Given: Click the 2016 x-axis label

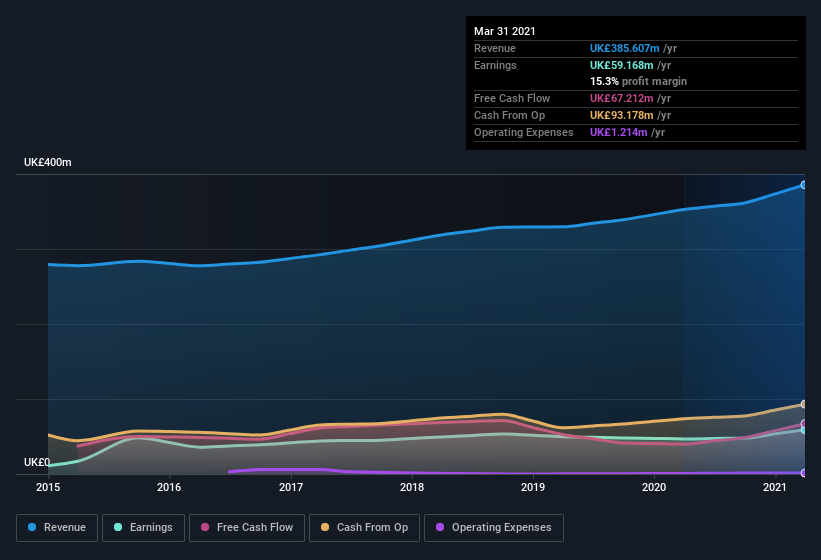Looking at the screenshot, I should [x=169, y=487].
